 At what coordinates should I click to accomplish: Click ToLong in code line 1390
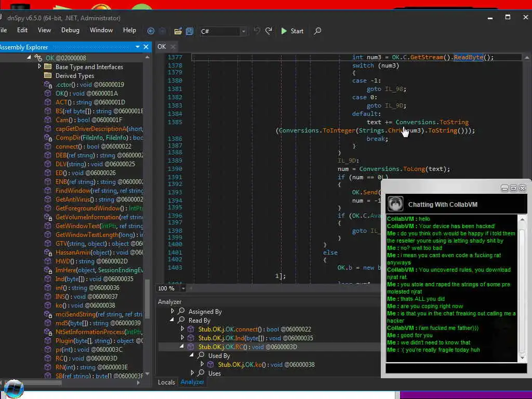(x=414, y=169)
